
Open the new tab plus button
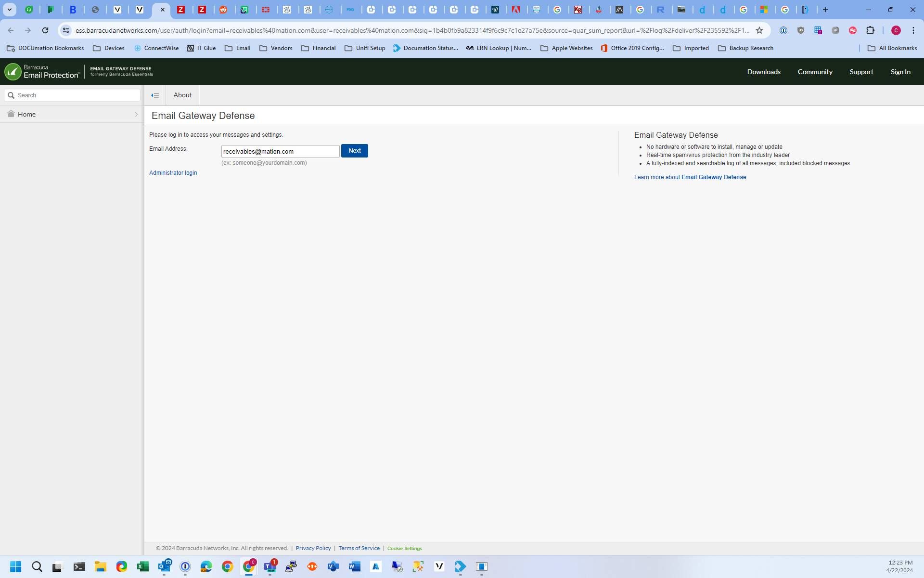(x=825, y=10)
